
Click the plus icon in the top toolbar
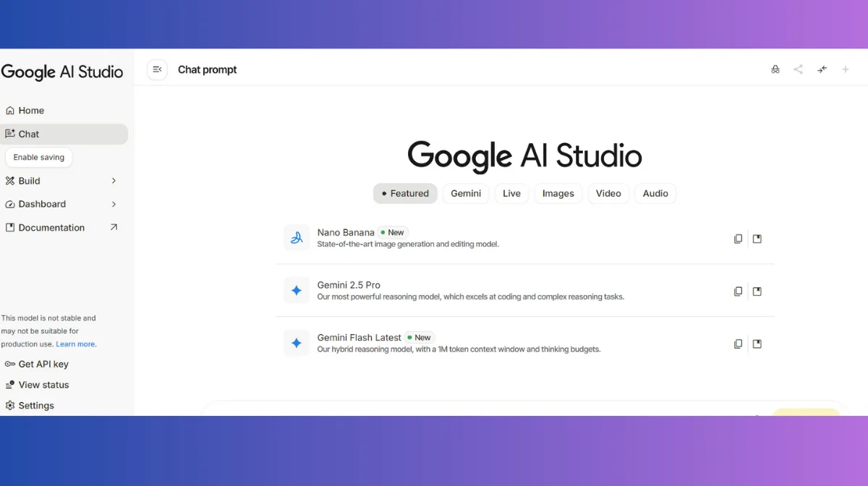845,69
